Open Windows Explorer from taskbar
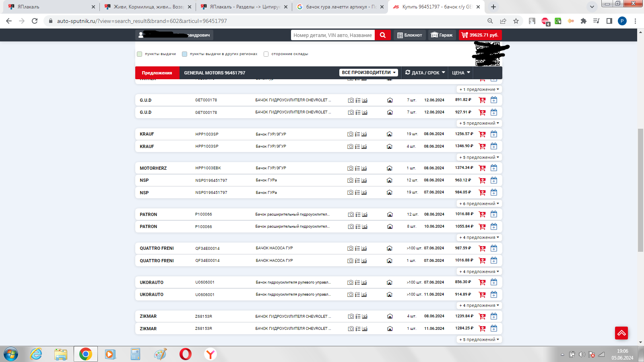 click(x=61, y=354)
